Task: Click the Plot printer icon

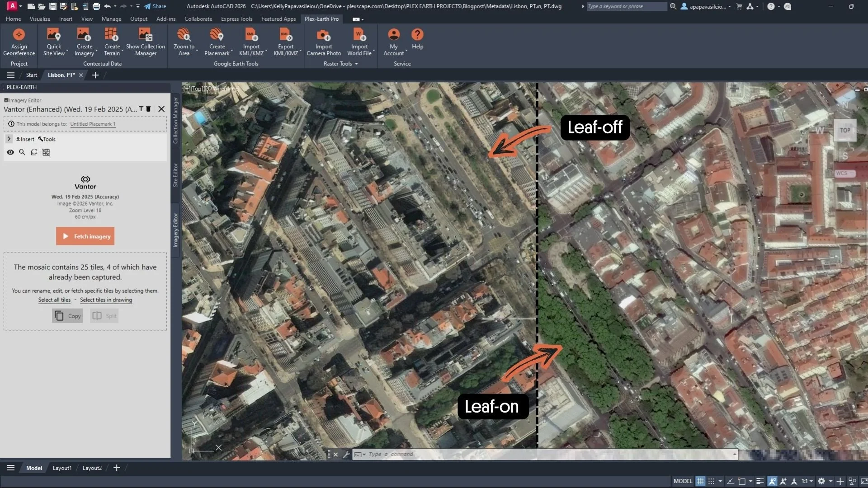Action: tap(96, 6)
